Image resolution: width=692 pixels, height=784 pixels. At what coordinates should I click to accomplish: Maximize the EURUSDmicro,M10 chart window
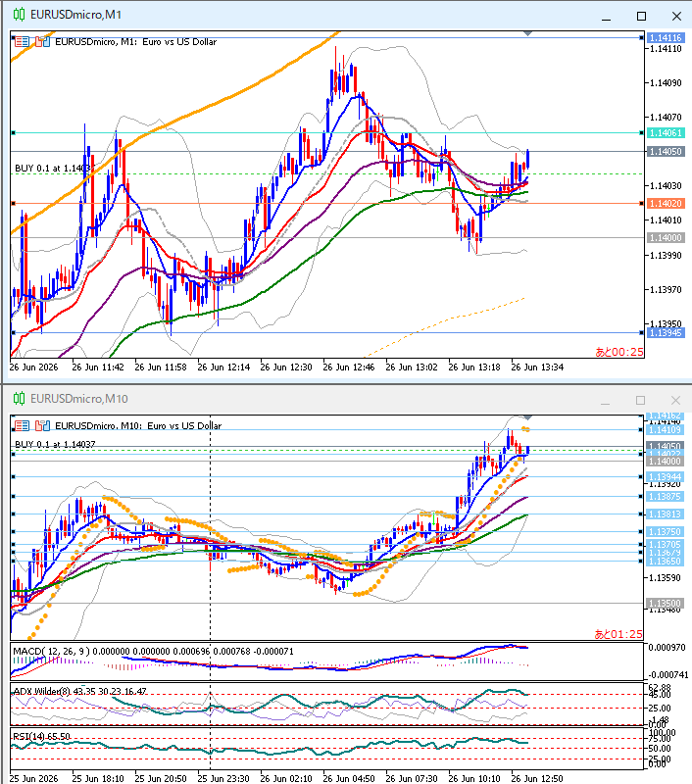640,400
